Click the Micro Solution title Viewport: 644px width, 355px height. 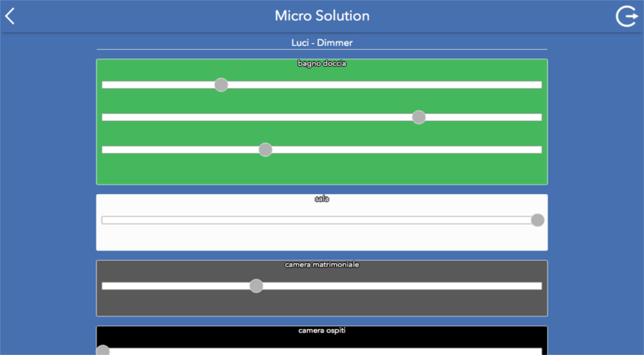322,16
